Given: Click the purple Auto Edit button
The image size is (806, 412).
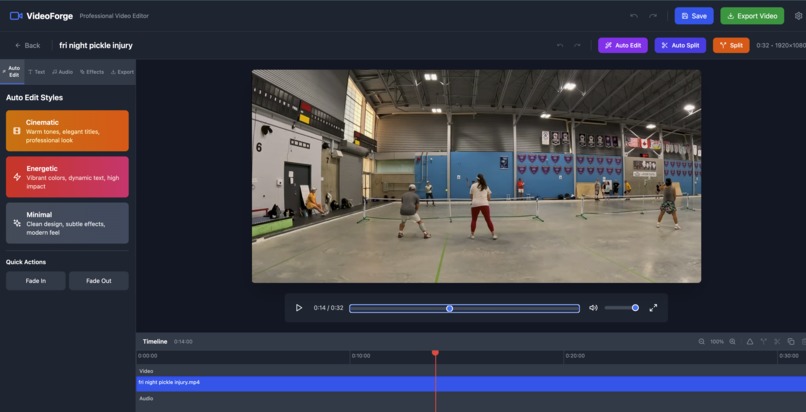Looking at the screenshot, I should coord(622,45).
